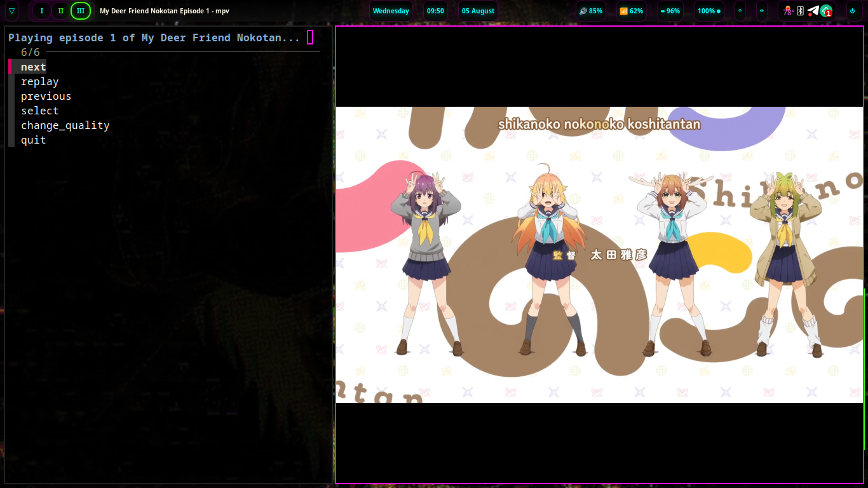
Task: Click the mpv window title in the bar
Action: click(x=165, y=11)
